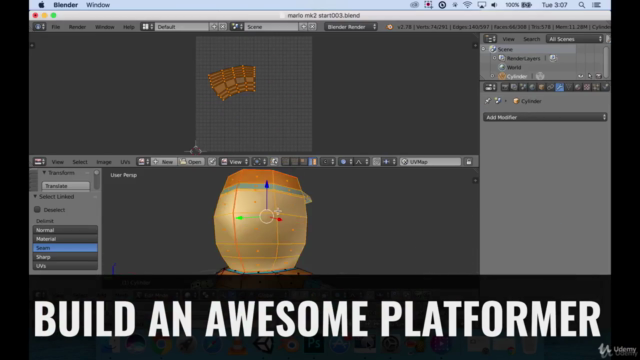This screenshot has height=360, width=640.
Task: Open UVs menu in UV editor header
Action: (x=125, y=162)
